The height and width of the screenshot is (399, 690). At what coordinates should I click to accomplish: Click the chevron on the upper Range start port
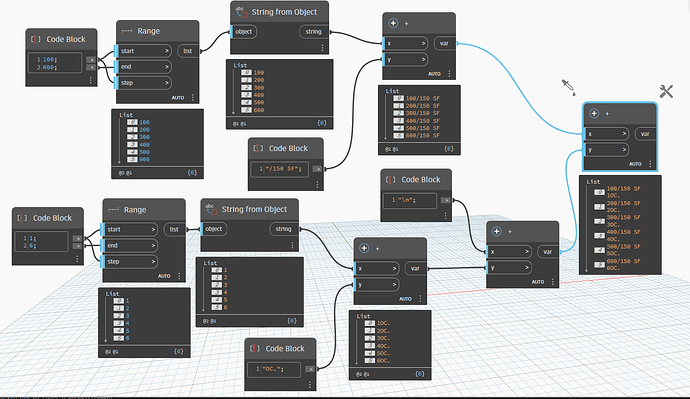tap(167, 51)
